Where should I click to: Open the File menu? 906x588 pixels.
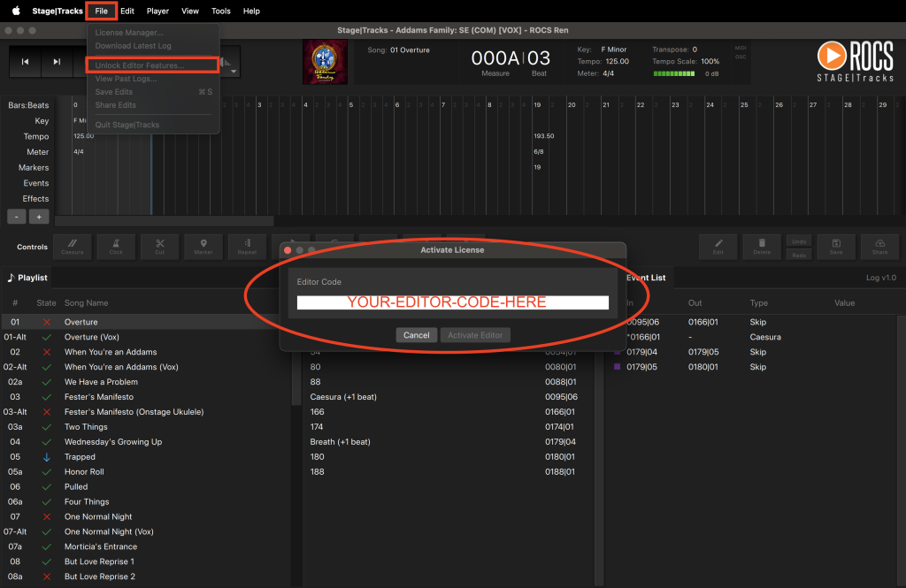pyautogui.click(x=101, y=11)
